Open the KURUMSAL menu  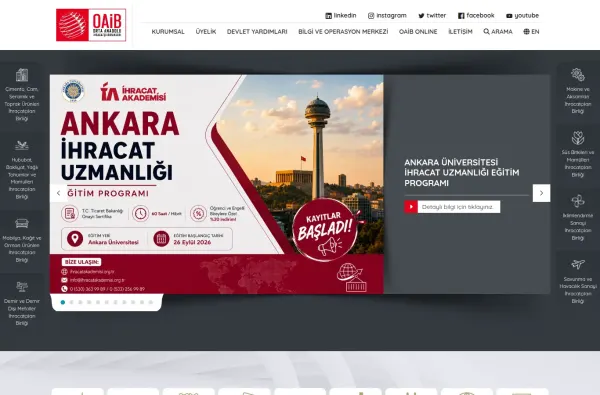tap(168, 32)
